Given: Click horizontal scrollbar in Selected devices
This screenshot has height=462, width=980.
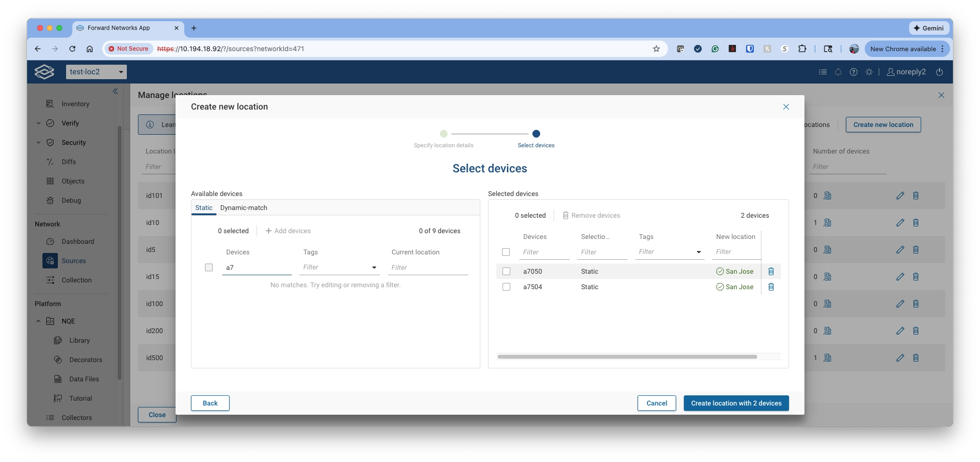Looking at the screenshot, I should point(627,357).
